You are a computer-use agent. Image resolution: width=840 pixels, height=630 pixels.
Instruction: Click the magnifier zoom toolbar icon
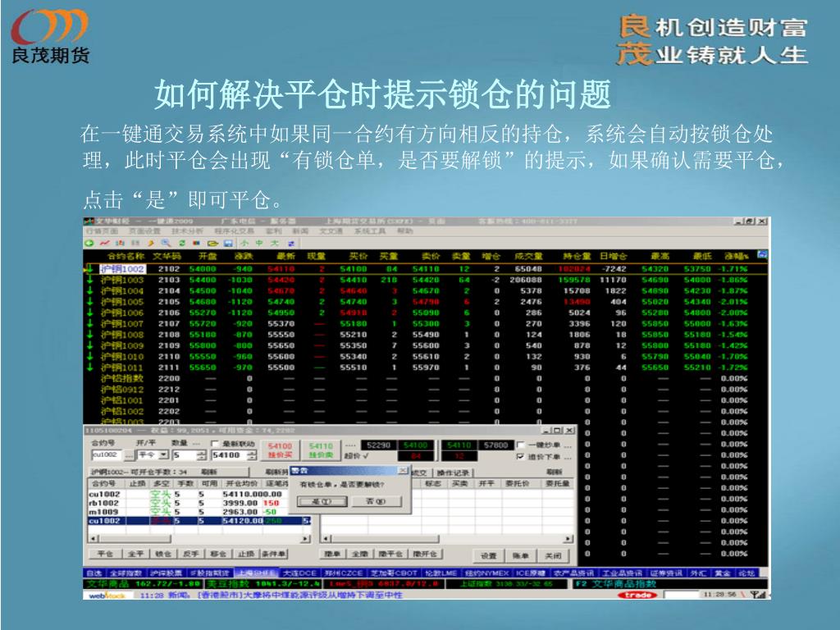[166, 243]
